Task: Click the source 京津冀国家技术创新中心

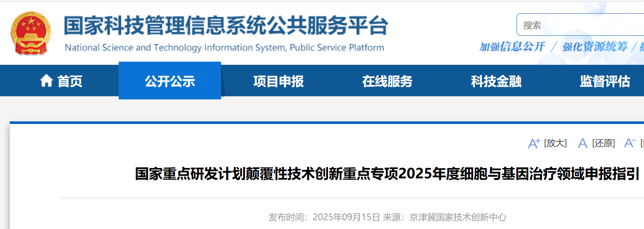Action: (458, 217)
